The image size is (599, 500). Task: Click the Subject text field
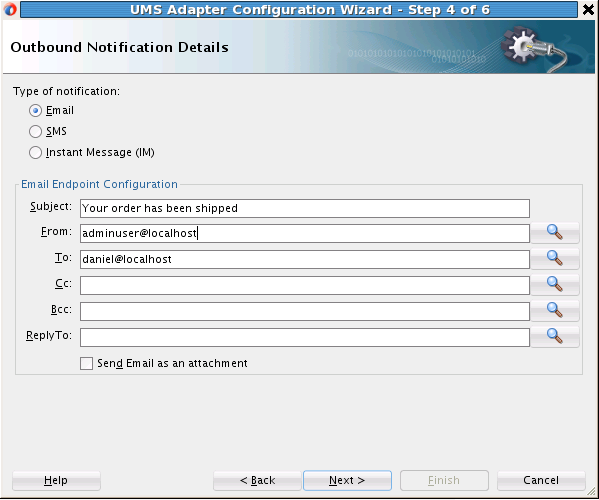305,209
